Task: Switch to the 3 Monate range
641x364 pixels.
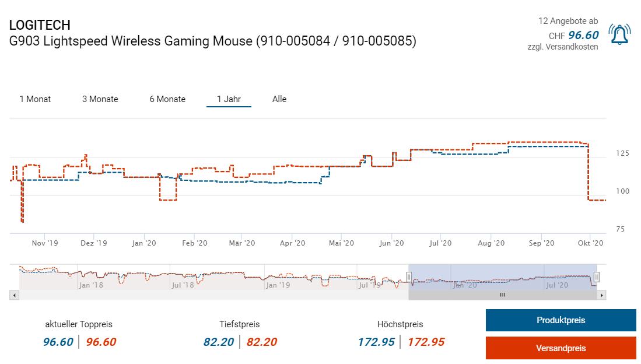Action: coord(100,99)
